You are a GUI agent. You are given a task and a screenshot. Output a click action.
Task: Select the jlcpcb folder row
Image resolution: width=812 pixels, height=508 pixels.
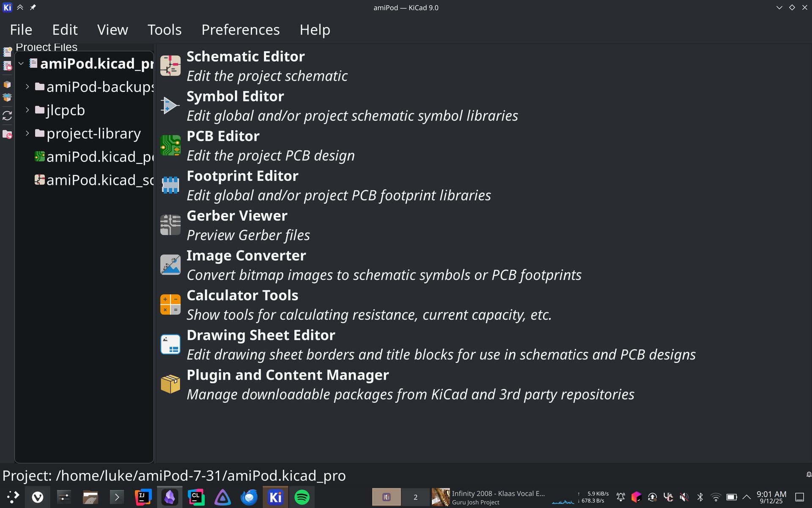point(85,110)
